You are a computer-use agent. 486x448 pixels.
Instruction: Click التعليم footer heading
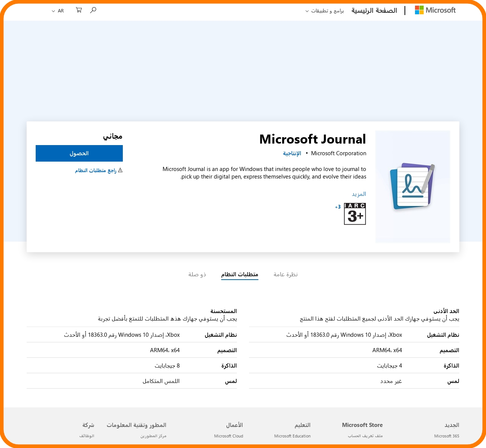pyautogui.click(x=302, y=425)
